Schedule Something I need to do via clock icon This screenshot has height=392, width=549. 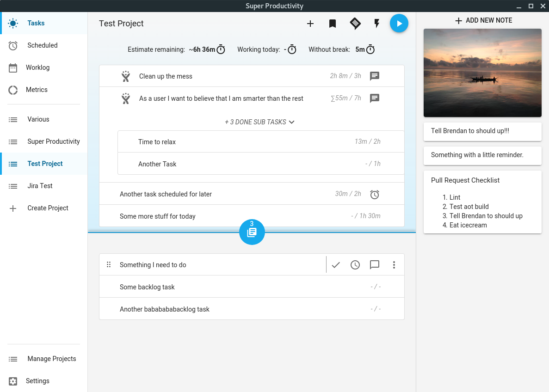[355, 265]
